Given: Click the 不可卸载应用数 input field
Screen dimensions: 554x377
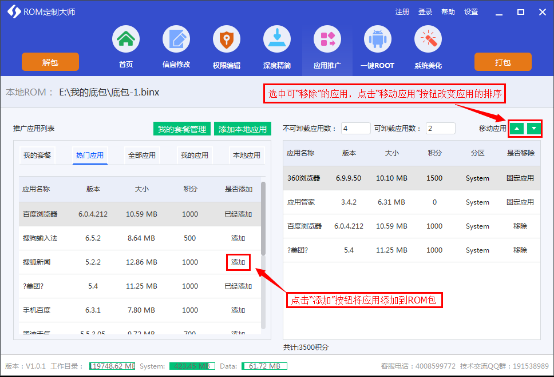Looking at the screenshot, I should 356,129.
